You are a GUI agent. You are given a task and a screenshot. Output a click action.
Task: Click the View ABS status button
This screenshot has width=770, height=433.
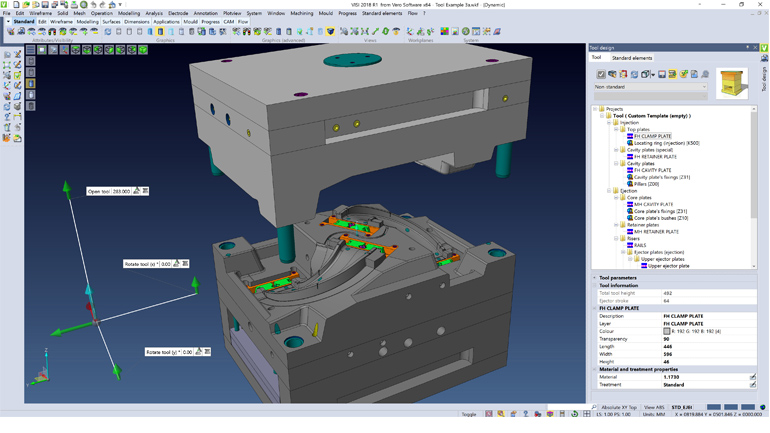tap(654, 408)
